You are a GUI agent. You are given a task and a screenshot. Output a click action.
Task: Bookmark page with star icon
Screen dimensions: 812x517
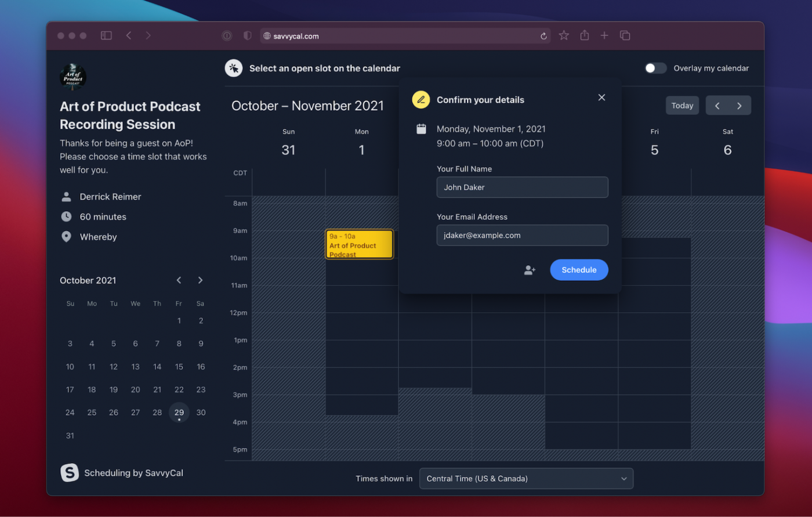[564, 35]
